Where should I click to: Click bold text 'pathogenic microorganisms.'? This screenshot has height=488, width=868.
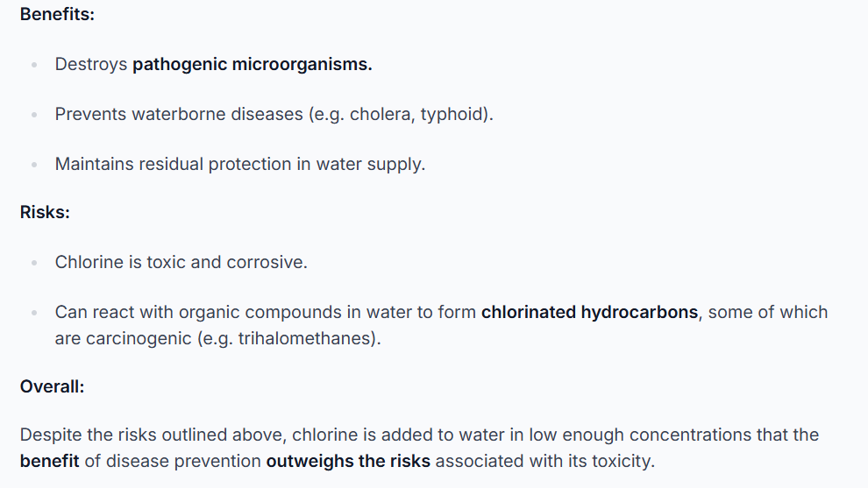point(252,64)
